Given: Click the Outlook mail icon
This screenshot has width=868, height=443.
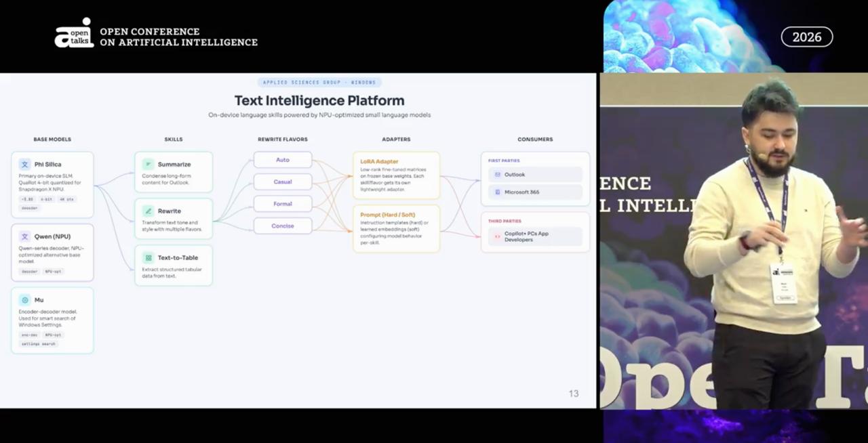Looking at the screenshot, I should 498,175.
